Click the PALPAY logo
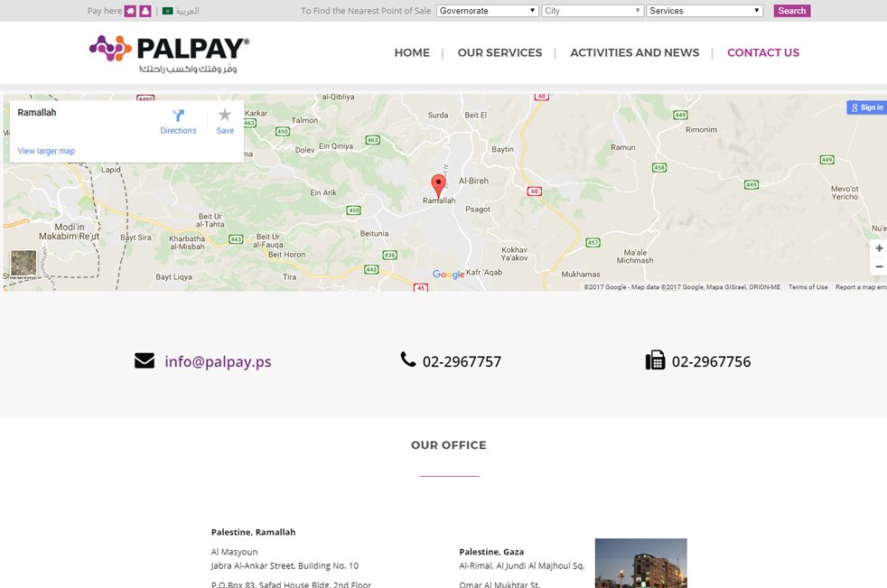The width and height of the screenshot is (887, 588). 169,53
